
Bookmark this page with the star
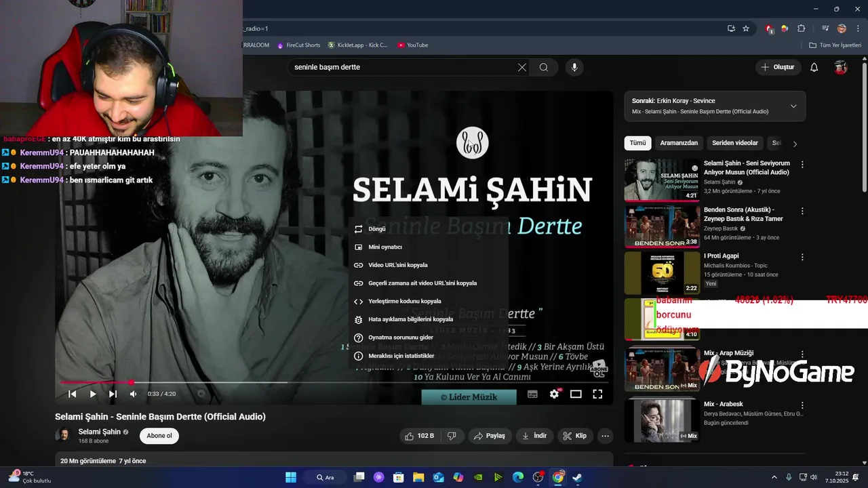coord(746,28)
